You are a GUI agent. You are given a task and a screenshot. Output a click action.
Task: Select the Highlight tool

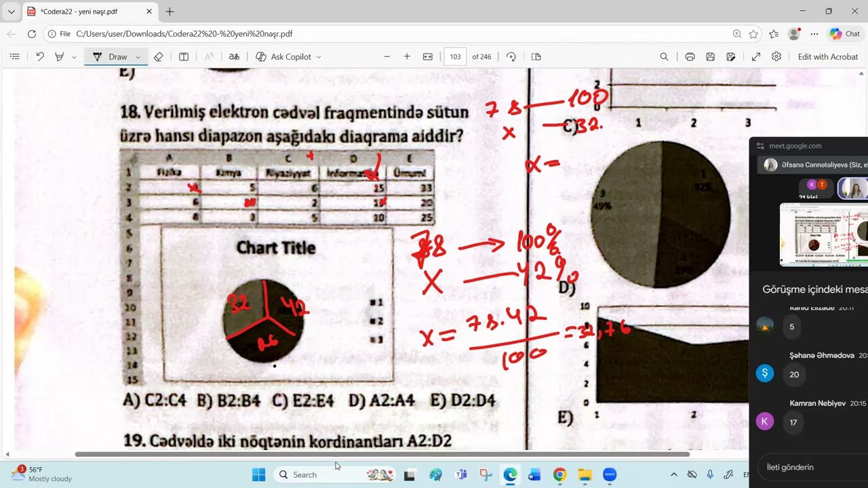60,57
